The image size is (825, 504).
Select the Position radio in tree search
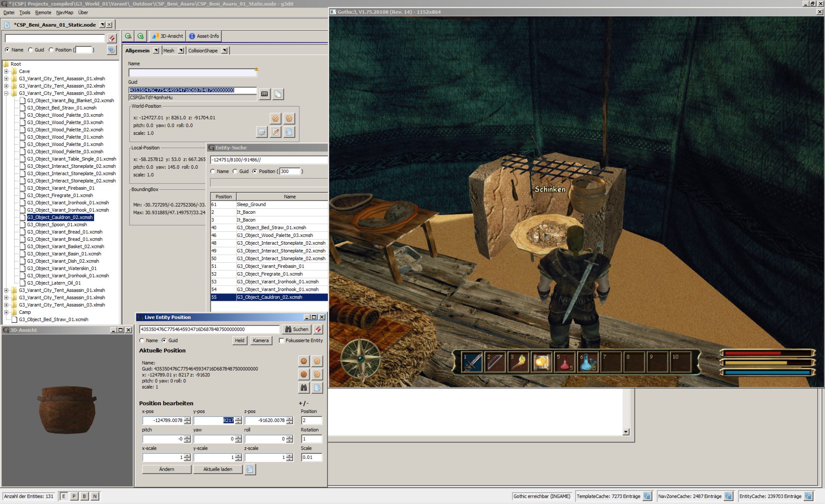tap(51, 50)
